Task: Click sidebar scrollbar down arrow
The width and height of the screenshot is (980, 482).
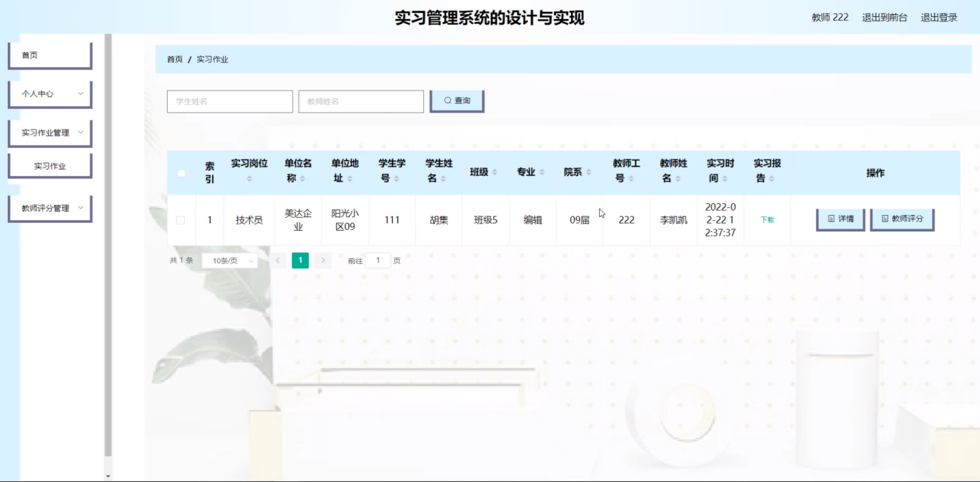Action: coord(108,476)
